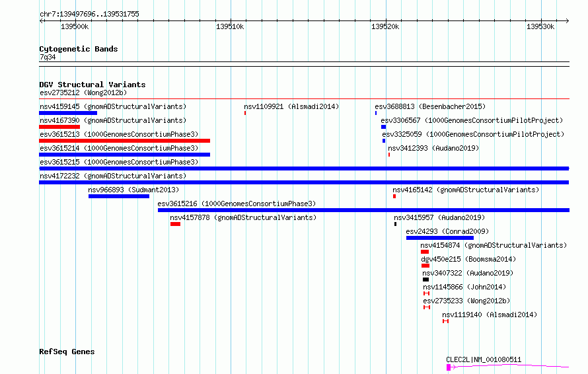Select the nsv1145866 red bracket marker
The width and height of the screenshot is (588, 374).
point(426,293)
